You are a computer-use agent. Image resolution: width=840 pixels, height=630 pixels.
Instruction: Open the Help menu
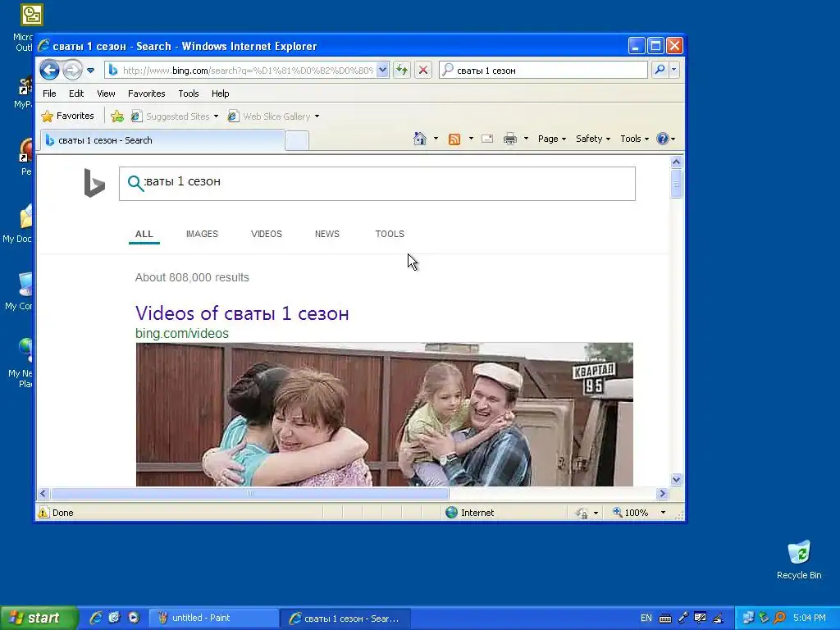pos(220,94)
